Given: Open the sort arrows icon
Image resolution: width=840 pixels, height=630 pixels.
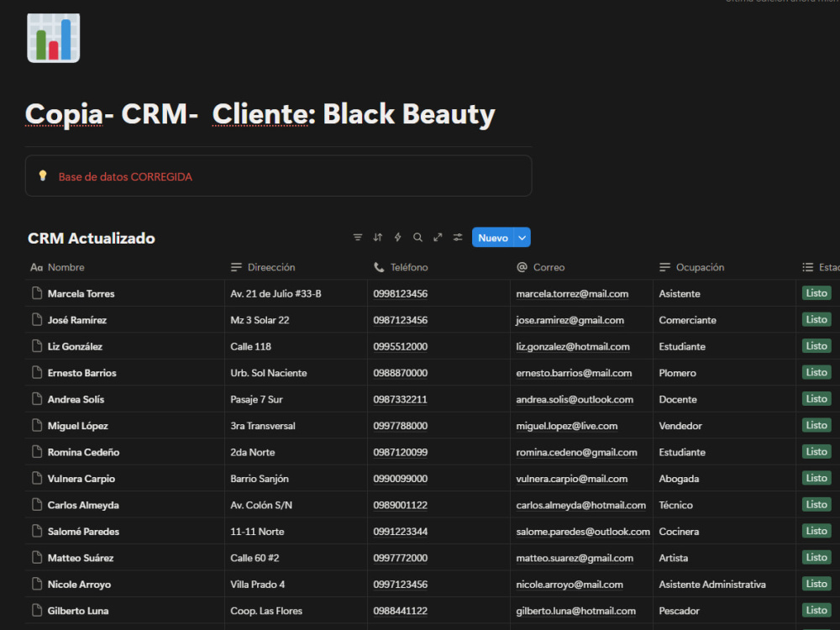Looking at the screenshot, I should [378, 238].
